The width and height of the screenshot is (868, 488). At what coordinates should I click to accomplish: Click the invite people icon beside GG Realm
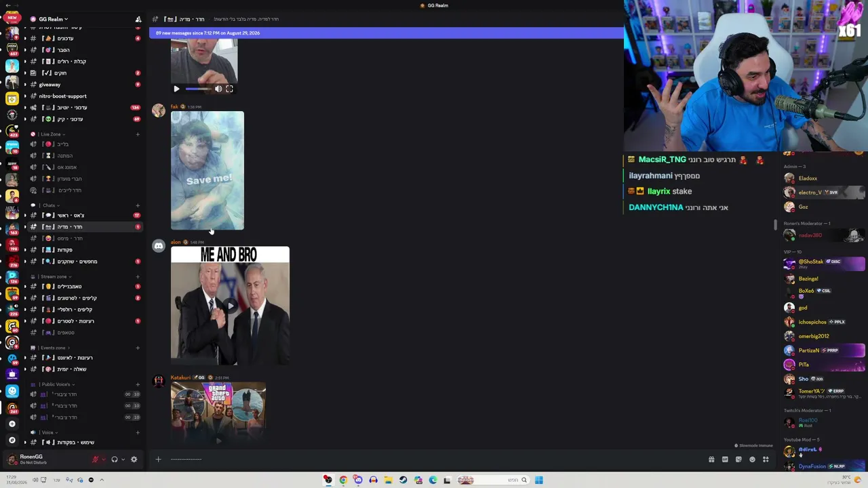click(x=138, y=19)
